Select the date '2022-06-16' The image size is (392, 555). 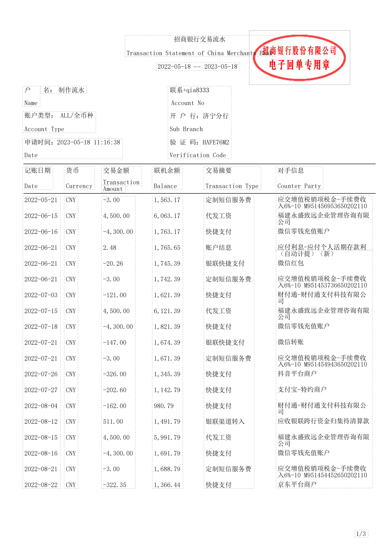pyautogui.click(x=41, y=232)
